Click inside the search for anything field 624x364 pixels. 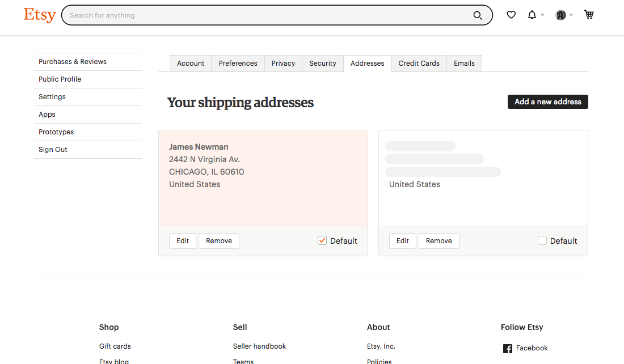255,15
